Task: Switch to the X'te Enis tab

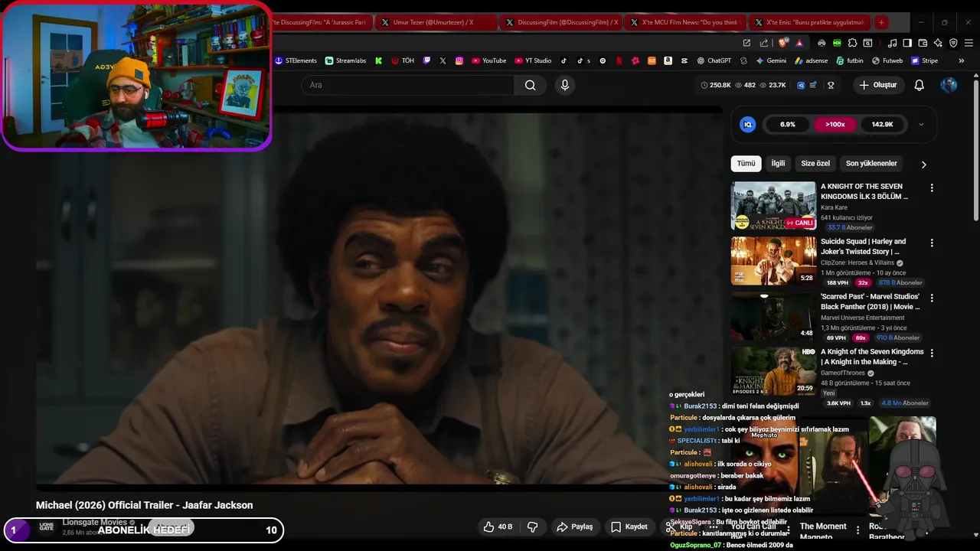Action: [811, 22]
